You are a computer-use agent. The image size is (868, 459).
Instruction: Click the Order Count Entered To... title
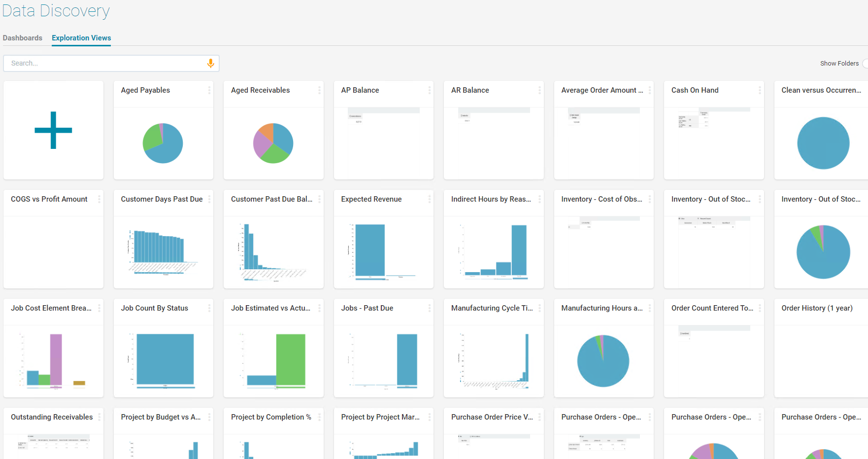[712, 308]
